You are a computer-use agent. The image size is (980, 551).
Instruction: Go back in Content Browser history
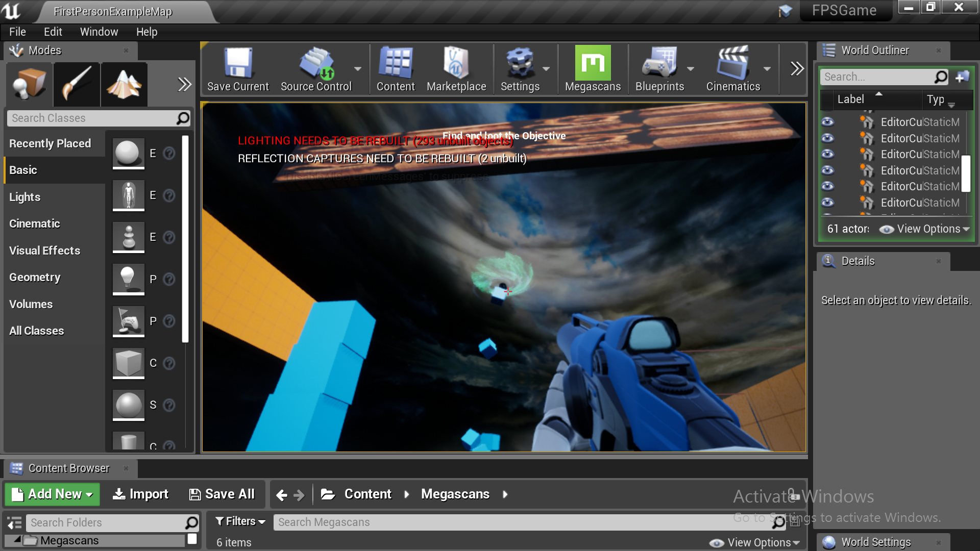pos(282,495)
